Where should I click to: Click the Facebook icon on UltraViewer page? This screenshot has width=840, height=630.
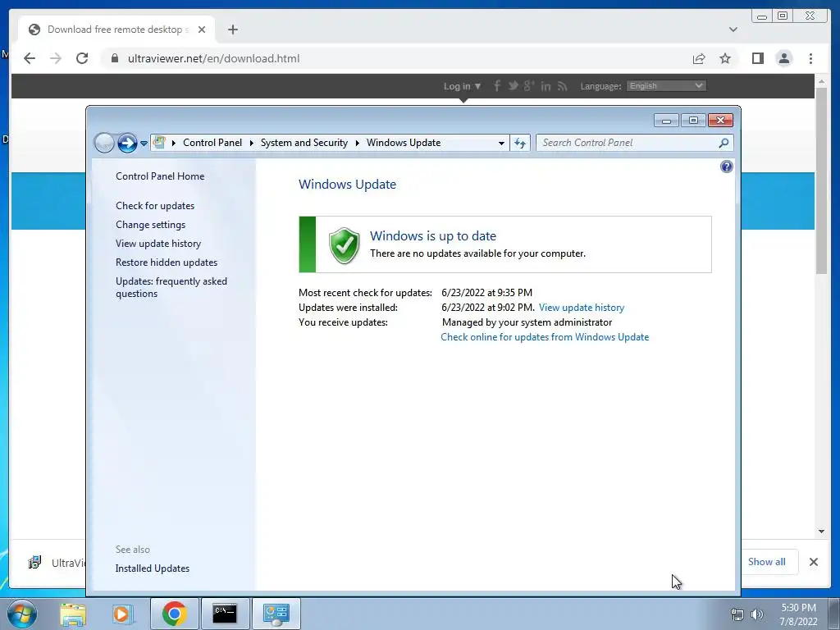(x=496, y=85)
